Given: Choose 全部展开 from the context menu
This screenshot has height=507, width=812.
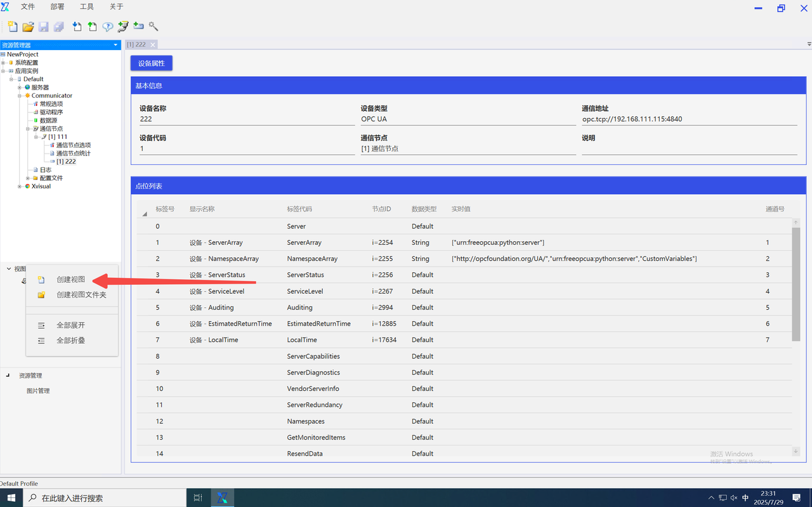Looking at the screenshot, I should (70, 325).
